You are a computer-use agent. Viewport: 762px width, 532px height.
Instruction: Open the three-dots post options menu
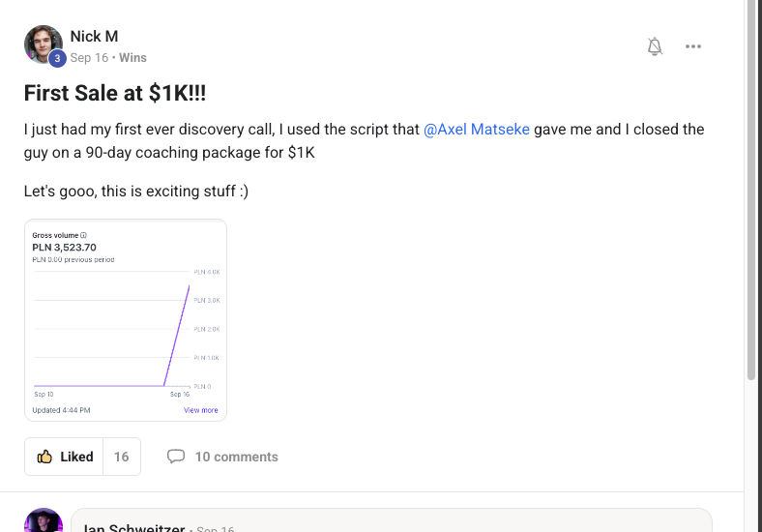(693, 46)
